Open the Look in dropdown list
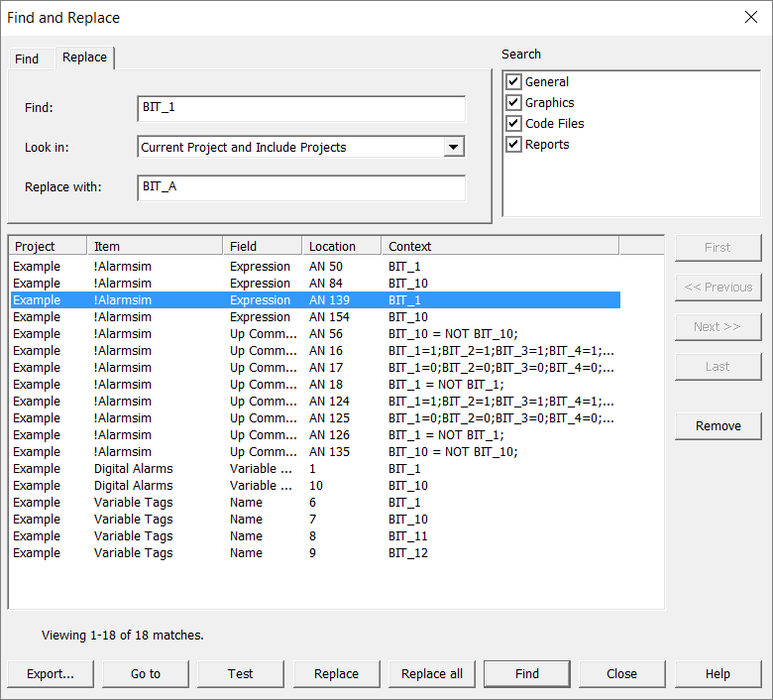 [453, 148]
